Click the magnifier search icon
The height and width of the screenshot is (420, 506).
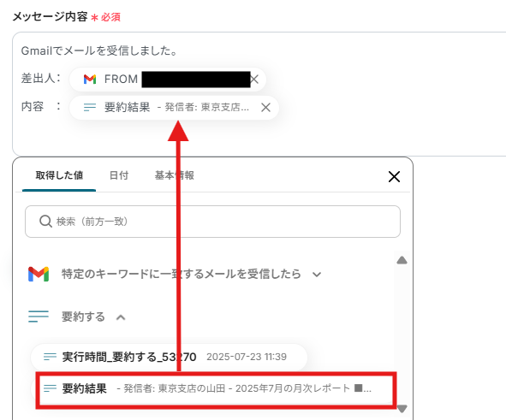(x=45, y=222)
